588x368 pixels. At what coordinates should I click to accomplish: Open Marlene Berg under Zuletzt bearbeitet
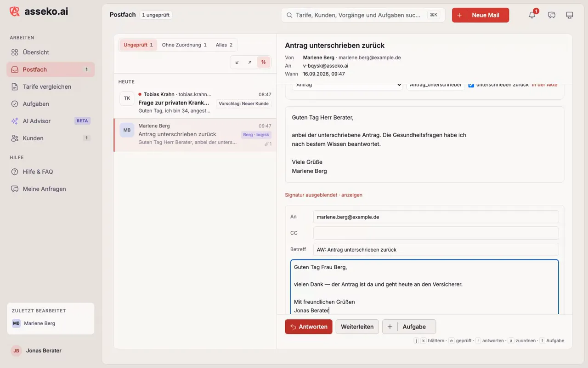tap(51, 323)
